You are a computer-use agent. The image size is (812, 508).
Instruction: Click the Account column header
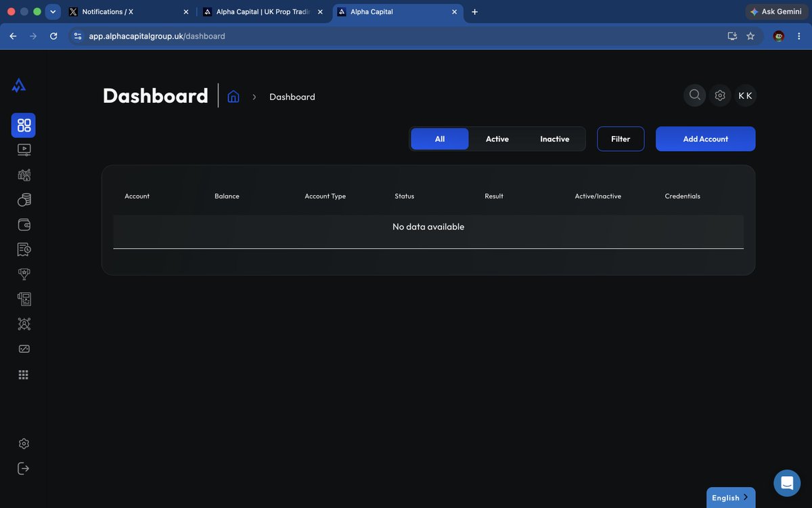tap(137, 196)
